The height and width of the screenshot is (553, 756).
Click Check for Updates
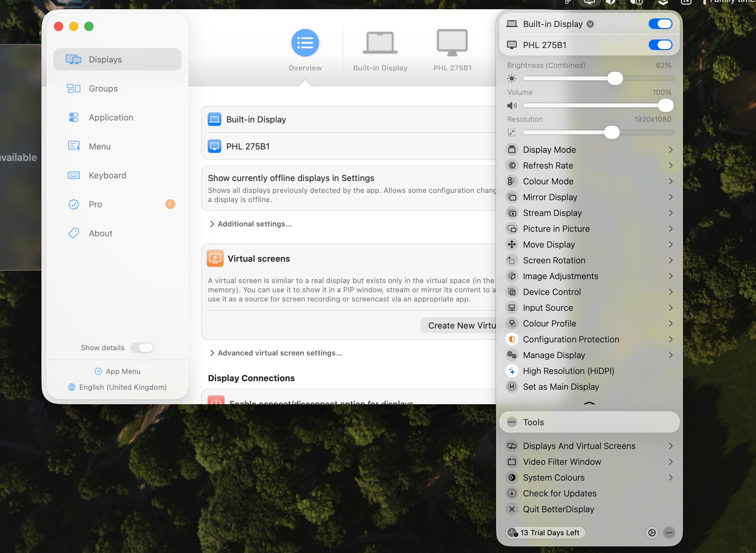pyautogui.click(x=559, y=493)
